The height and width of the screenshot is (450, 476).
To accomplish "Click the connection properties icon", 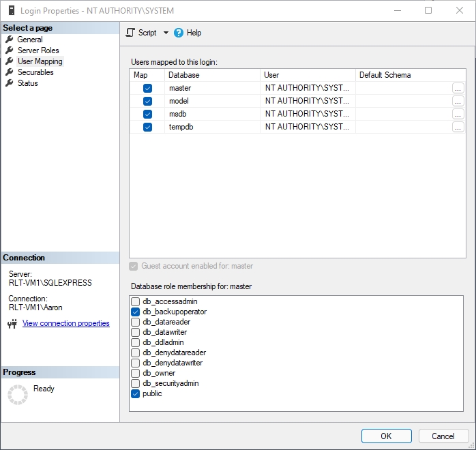I will [x=12, y=324].
